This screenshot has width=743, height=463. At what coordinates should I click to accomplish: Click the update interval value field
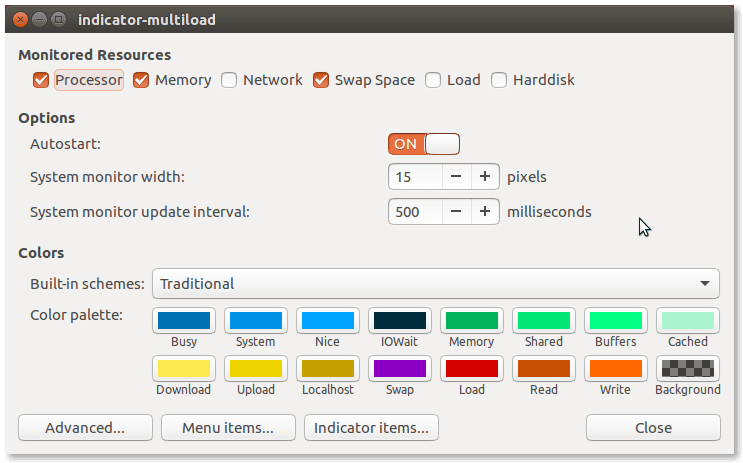tap(415, 211)
